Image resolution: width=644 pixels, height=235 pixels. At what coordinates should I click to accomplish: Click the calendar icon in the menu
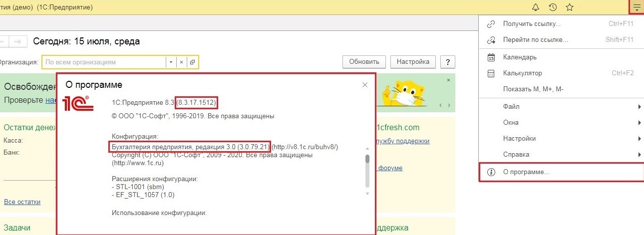click(491, 57)
